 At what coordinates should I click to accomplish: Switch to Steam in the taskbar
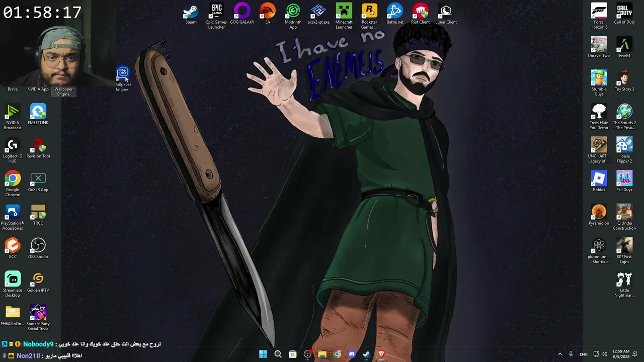click(366, 354)
